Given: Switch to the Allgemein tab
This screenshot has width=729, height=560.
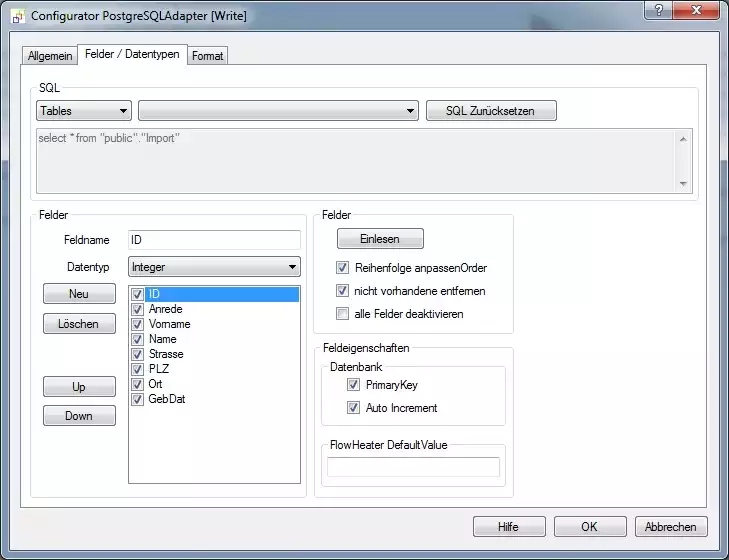Looking at the screenshot, I should point(50,56).
